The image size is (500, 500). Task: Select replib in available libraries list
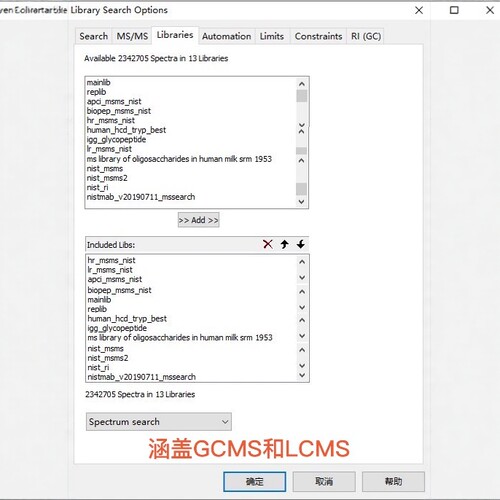click(x=96, y=92)
